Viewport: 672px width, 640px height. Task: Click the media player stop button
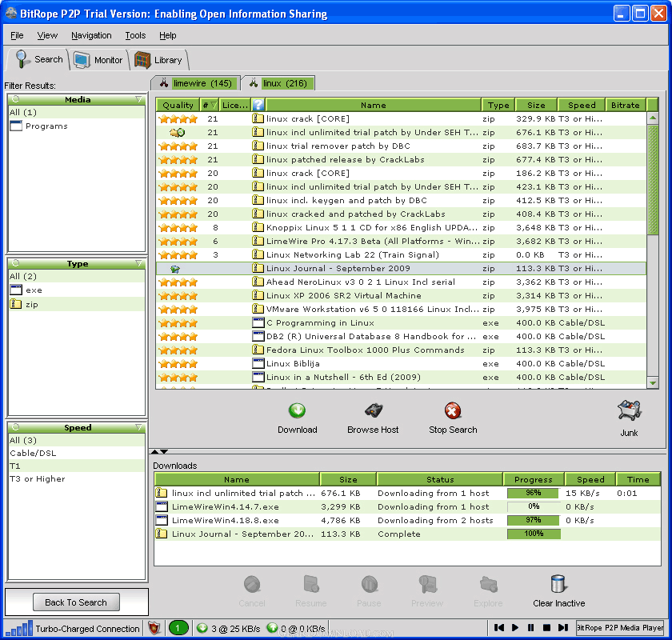546,627
